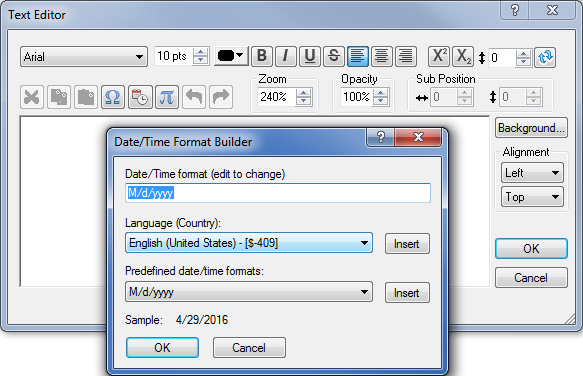Viewport: 583px width, 376px height.
Task: Center text using toolbar alignment icon
Action: 381,57
